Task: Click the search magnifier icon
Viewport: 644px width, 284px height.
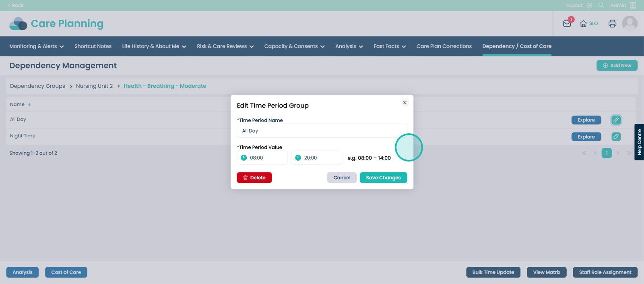Action: point(601,5)
